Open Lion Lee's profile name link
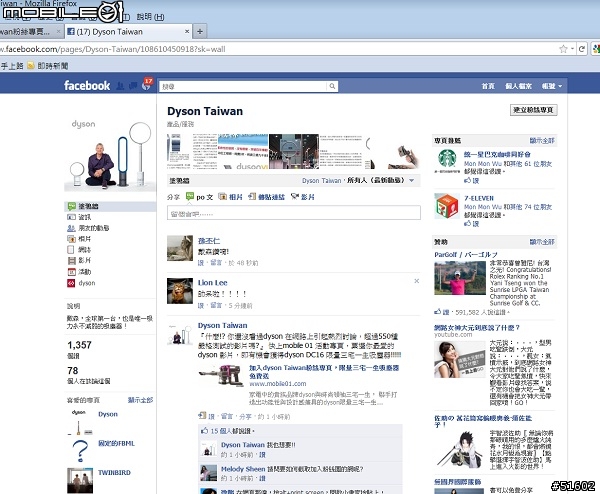 pyautogui.click(x=212, y=282)
